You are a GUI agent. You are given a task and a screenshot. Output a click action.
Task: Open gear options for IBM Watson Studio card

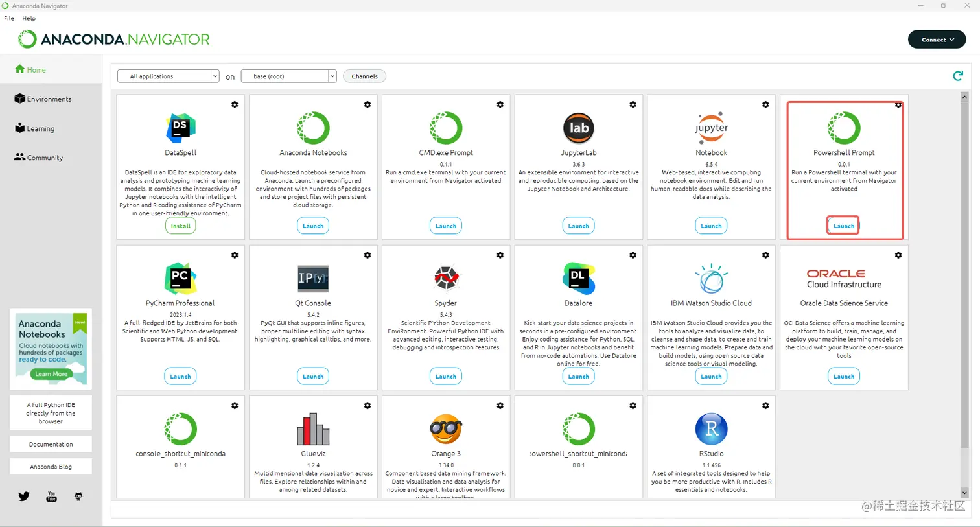coord(765,255)
